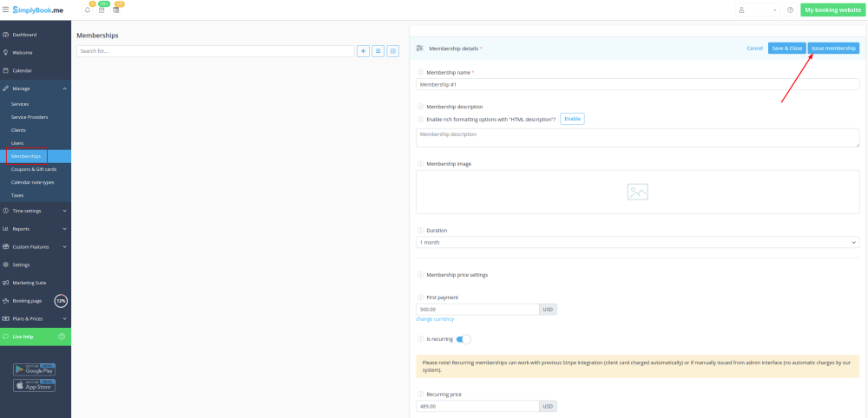Click the select-all checkmark icon beside search
Viewport: 868px width, 418px height.
pyautogui.click(x=392, y=51)
